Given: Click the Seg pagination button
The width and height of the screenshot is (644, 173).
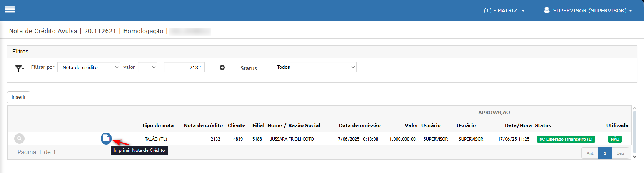Looking at the screenshot, I should pyautogui.click(x=620, y=153).
